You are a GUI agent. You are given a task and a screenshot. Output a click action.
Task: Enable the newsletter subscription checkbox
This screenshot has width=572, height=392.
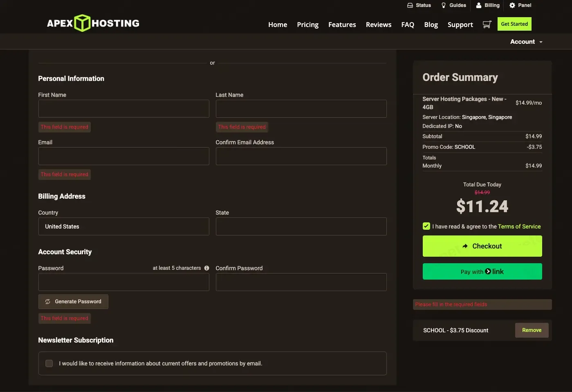coord(49,363)
